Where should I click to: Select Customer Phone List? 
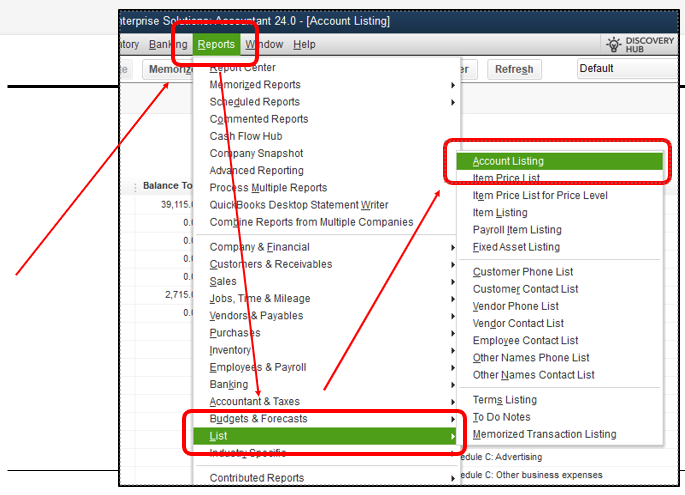click(560, 272)
